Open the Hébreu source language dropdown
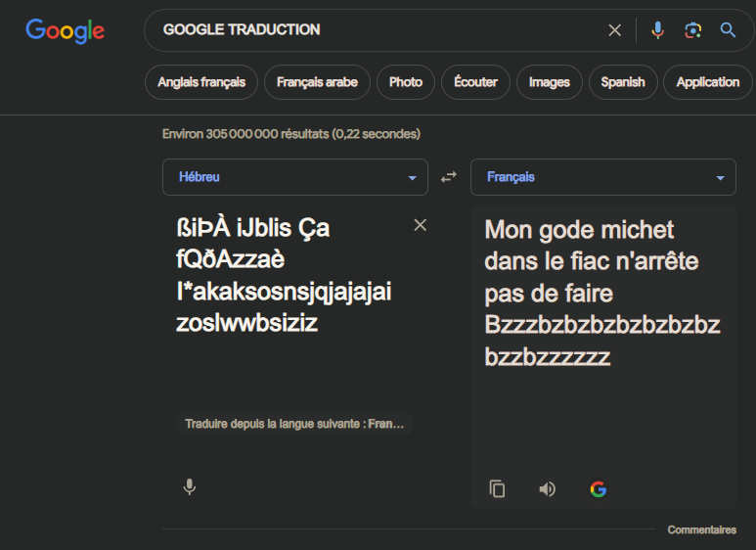This screenshot has height=550, width=756. tap(295, 177)
